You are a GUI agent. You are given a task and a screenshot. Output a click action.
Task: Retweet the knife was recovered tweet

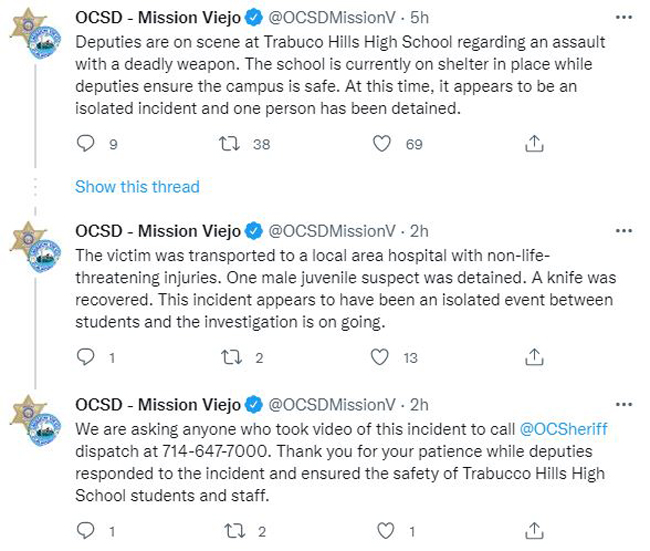click(x=231, y=357)
